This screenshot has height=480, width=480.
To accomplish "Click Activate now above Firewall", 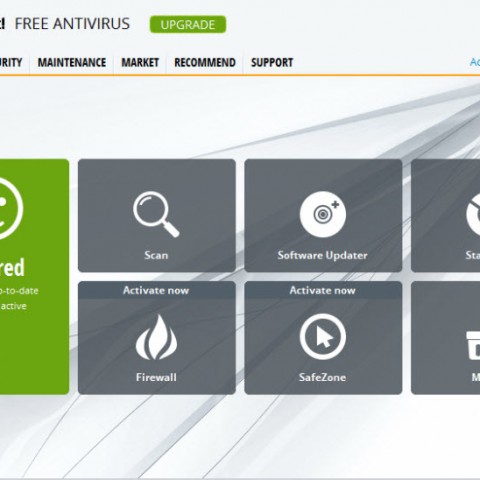I will pyautogui.click(x=156, y=290).
